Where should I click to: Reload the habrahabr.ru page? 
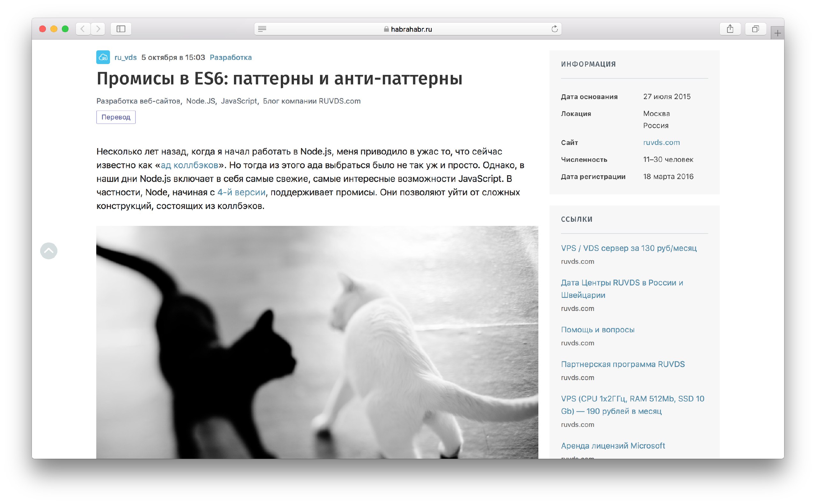pyautogui.click(x=555, y=29)
